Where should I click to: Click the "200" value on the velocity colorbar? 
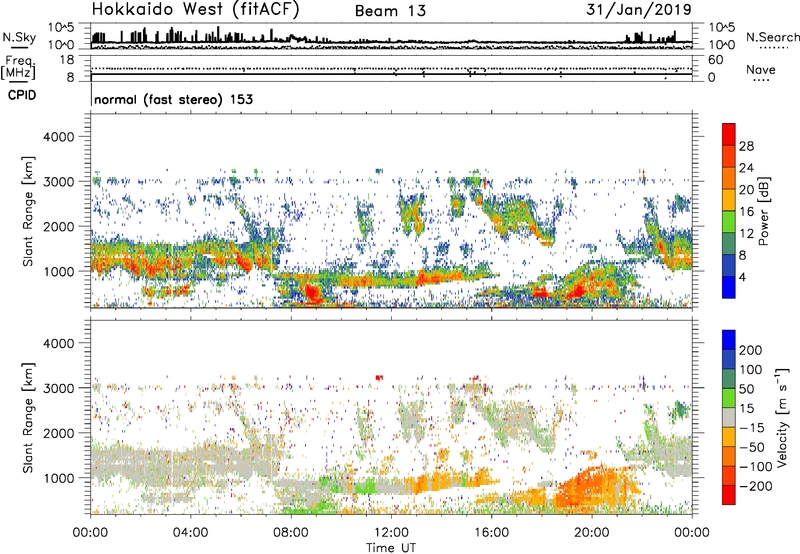click(x=751, y=350)
